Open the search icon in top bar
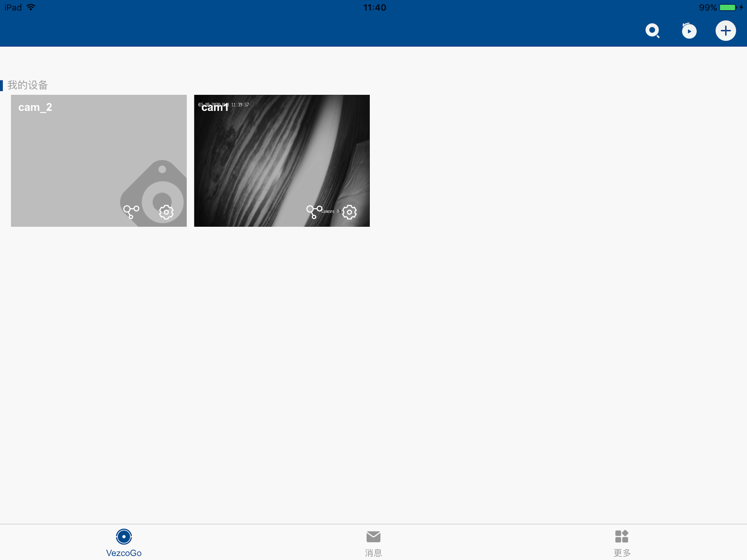Image resolution: width=747 pixels, height=560 pixels. pos(652,31)
